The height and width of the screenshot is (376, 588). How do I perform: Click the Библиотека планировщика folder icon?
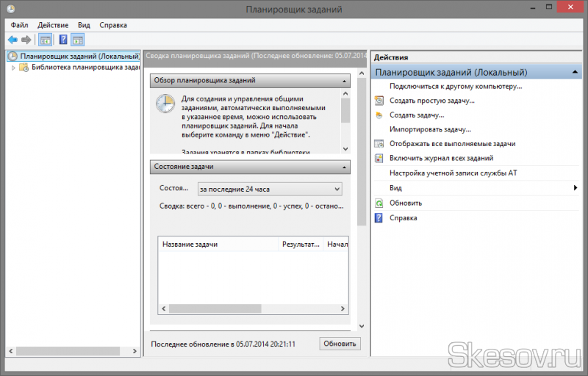[x=24, y=68]
